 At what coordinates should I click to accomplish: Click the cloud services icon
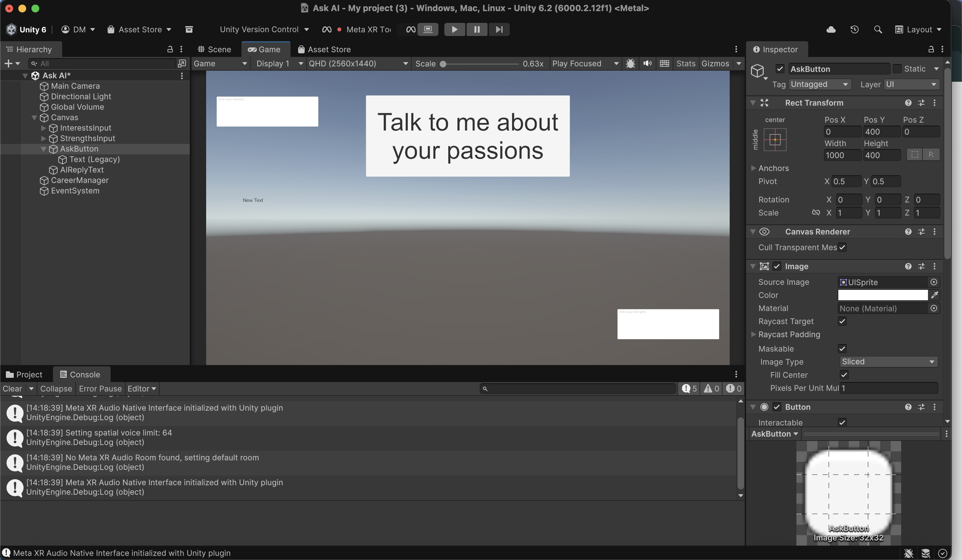831,29
